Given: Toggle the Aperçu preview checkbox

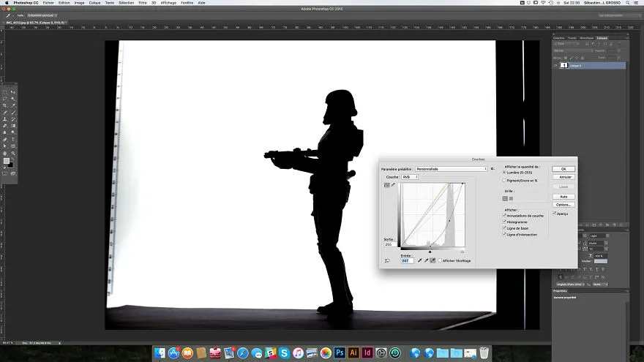Looking at the screenshot, I should point(554,214).
